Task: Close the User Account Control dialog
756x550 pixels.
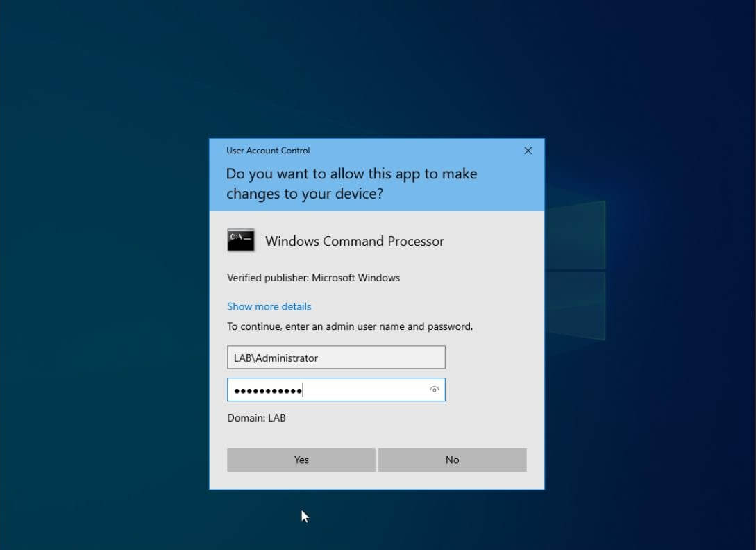Action: point(528,151)
